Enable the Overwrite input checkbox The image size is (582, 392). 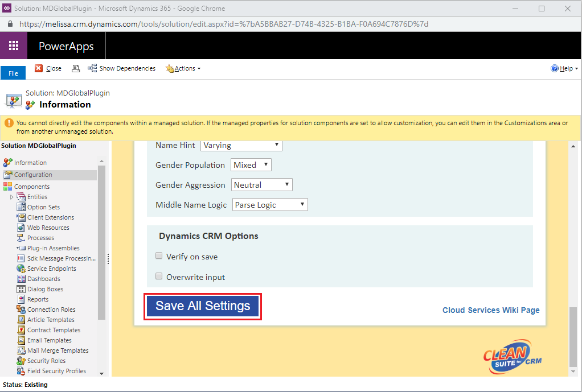coord(159,276)
